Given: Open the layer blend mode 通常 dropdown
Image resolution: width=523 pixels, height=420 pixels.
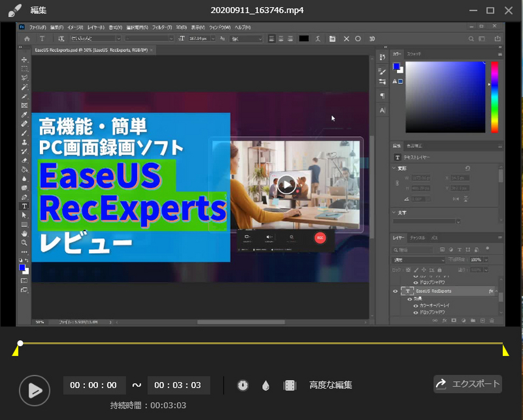Looking at the screenshot, I should (418, 260).
